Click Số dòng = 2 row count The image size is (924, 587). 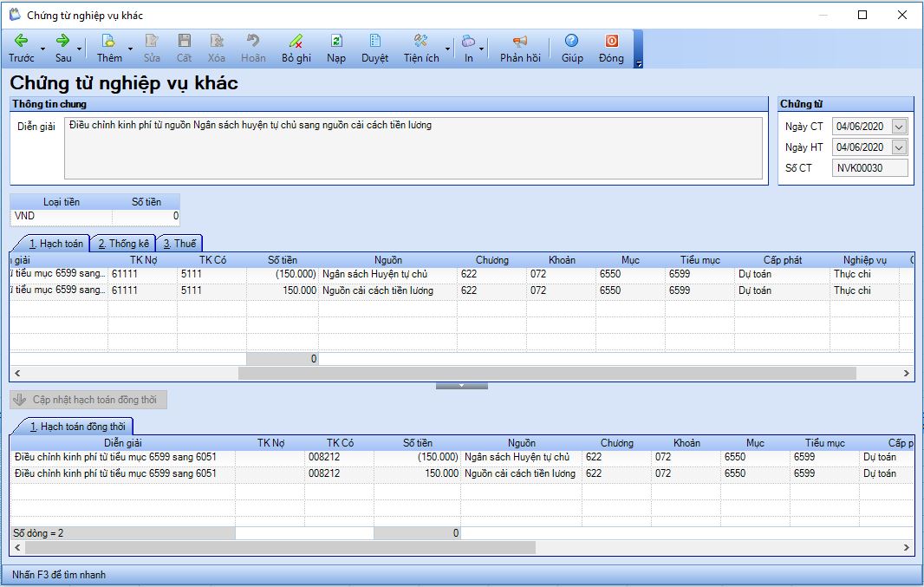pos(38,533)
